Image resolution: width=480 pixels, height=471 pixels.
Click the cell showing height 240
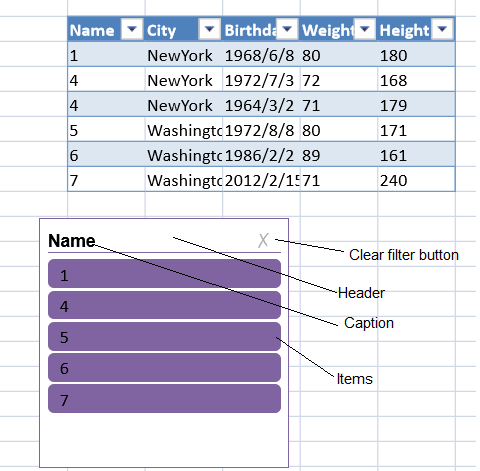416,180
